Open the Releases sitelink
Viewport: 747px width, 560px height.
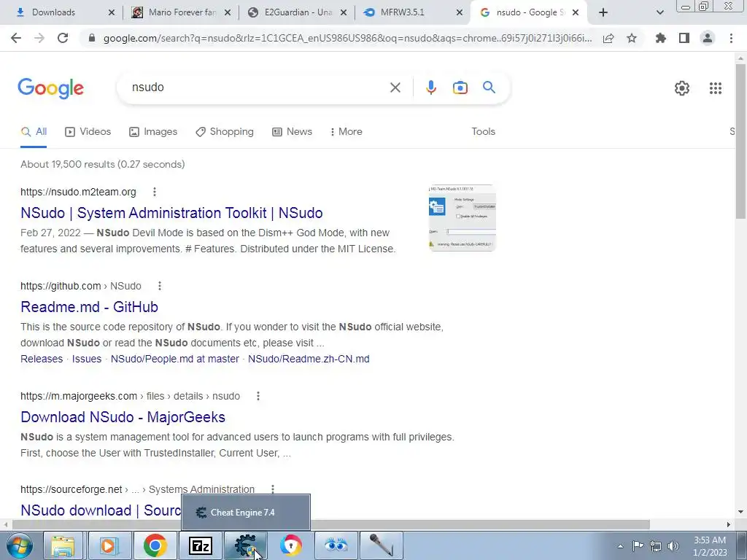pyautogui.click(x=42, y=359)
